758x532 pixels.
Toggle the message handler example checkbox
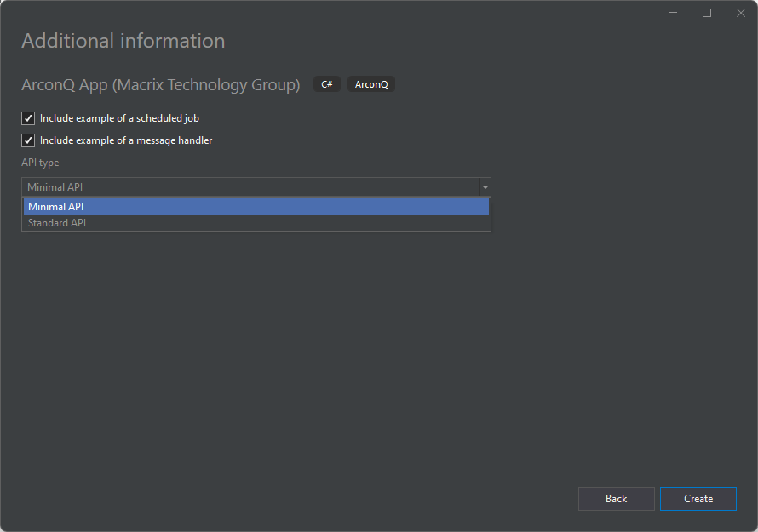(x=28, y=140)
